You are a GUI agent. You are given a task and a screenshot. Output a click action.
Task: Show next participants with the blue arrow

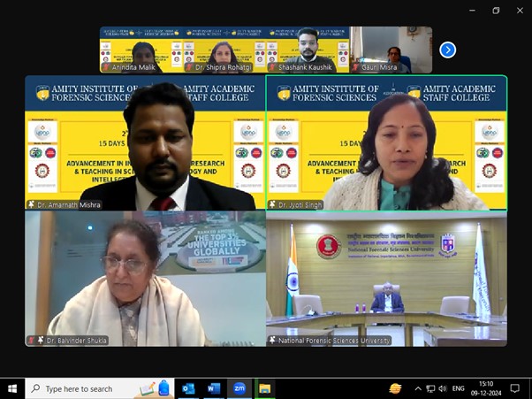point(447,50)
